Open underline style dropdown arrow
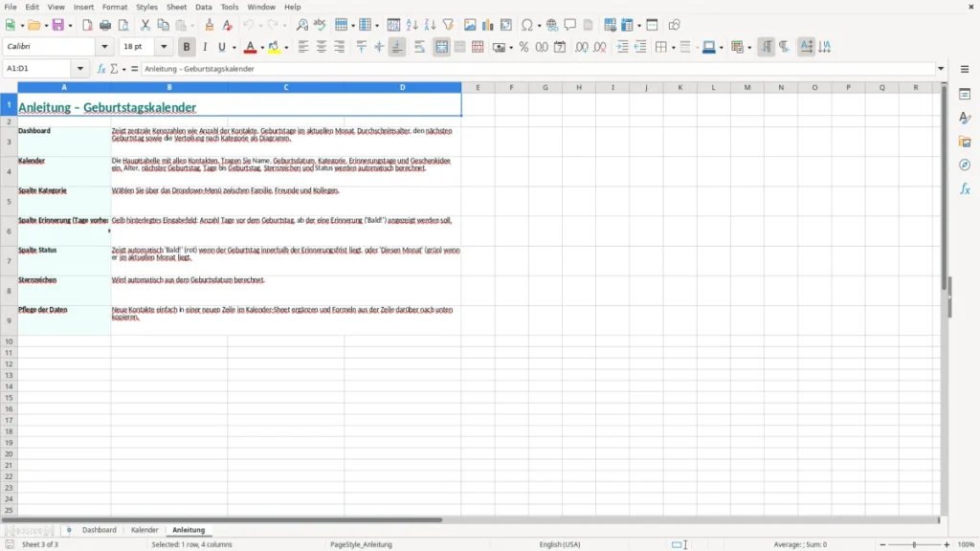Image resolution: width=980 pixels, height=551 pixels. coord(234,48)
